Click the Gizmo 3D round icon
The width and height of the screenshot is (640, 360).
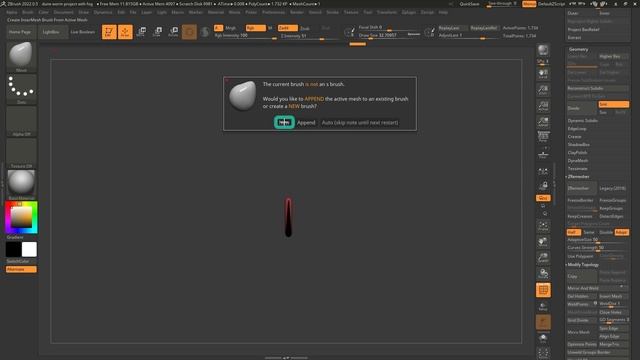click(189, 32)
